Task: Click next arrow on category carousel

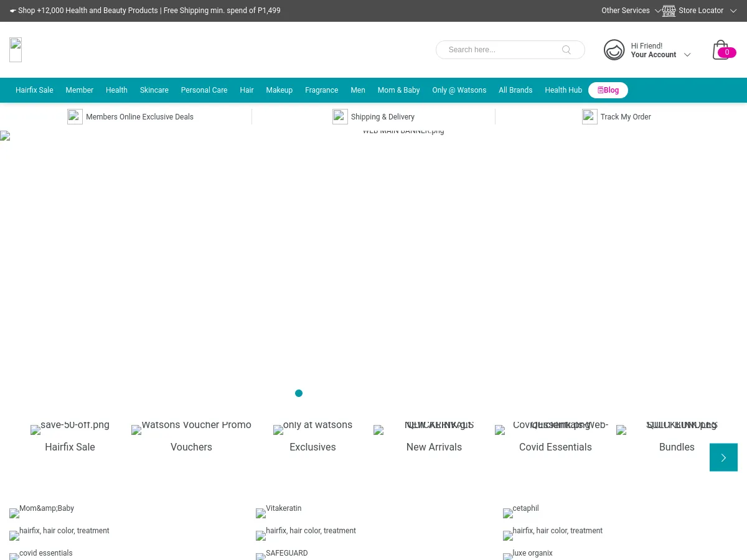Action: tap(723, 457)
